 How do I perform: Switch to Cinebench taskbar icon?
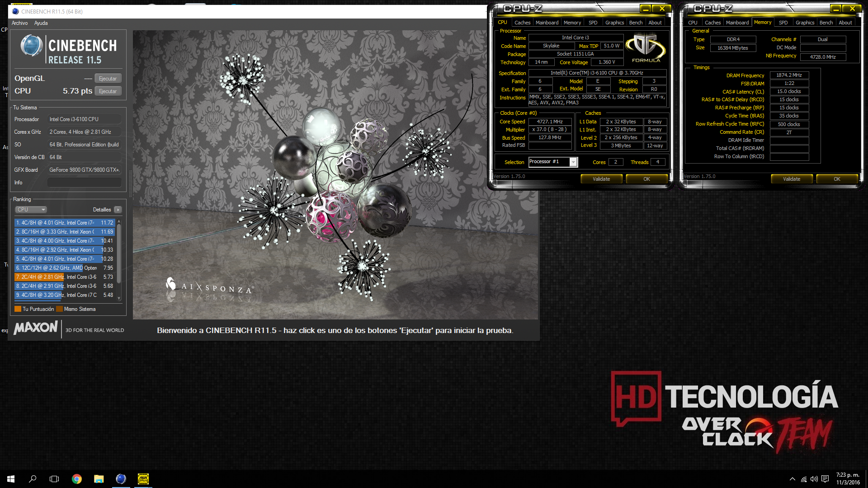click(x=121, y=479)
